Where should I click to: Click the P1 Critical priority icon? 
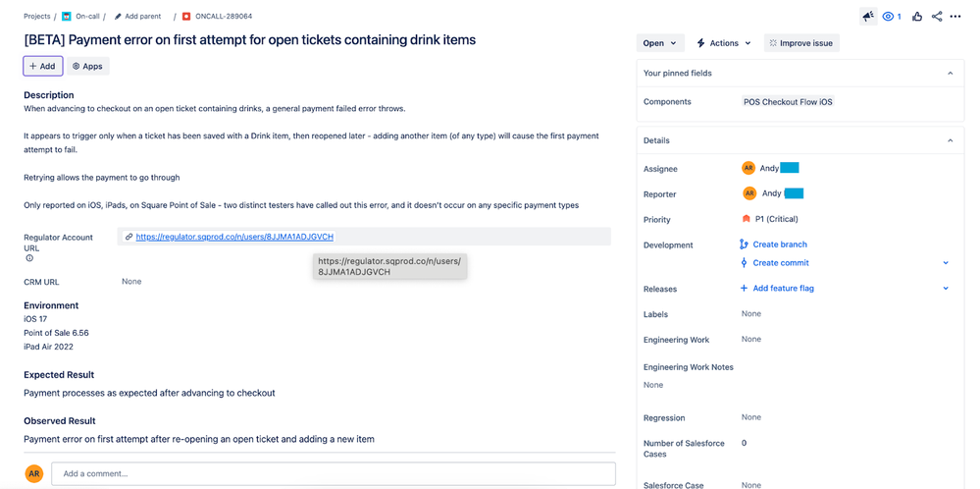coord(747,219)
